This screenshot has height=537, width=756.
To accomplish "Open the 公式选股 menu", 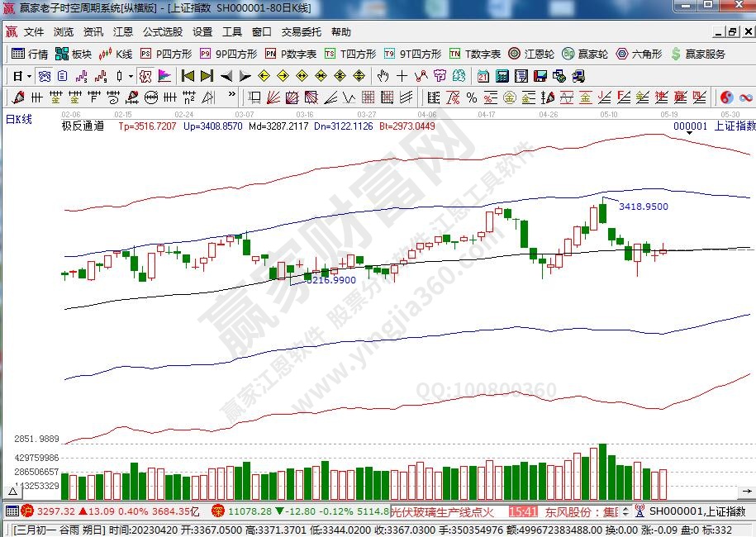I will [163, 32].
